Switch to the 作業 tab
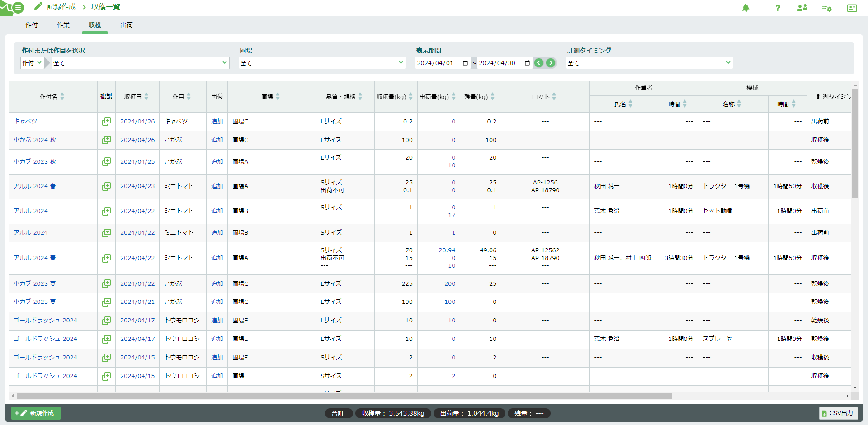 63,25
